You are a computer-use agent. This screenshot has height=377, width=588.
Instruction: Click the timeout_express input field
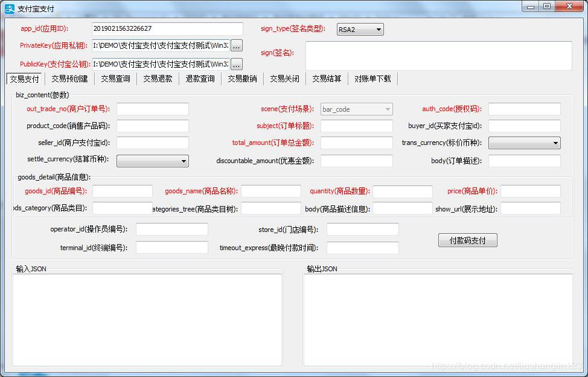[363, 248]
